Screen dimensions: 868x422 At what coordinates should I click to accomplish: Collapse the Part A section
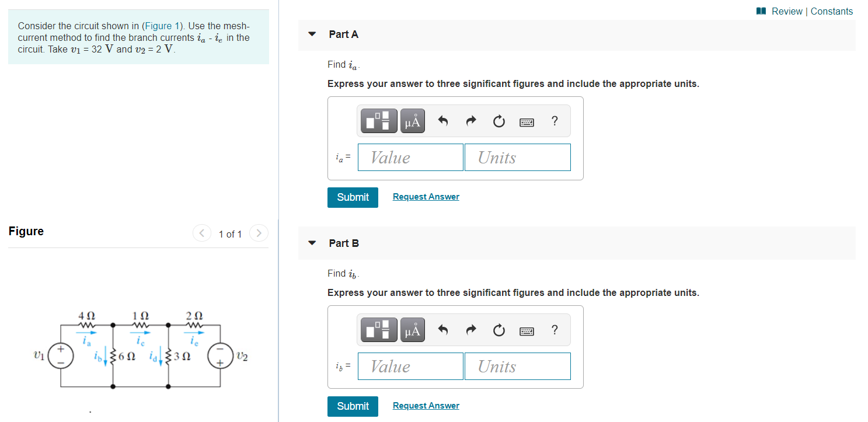(312, 34)
